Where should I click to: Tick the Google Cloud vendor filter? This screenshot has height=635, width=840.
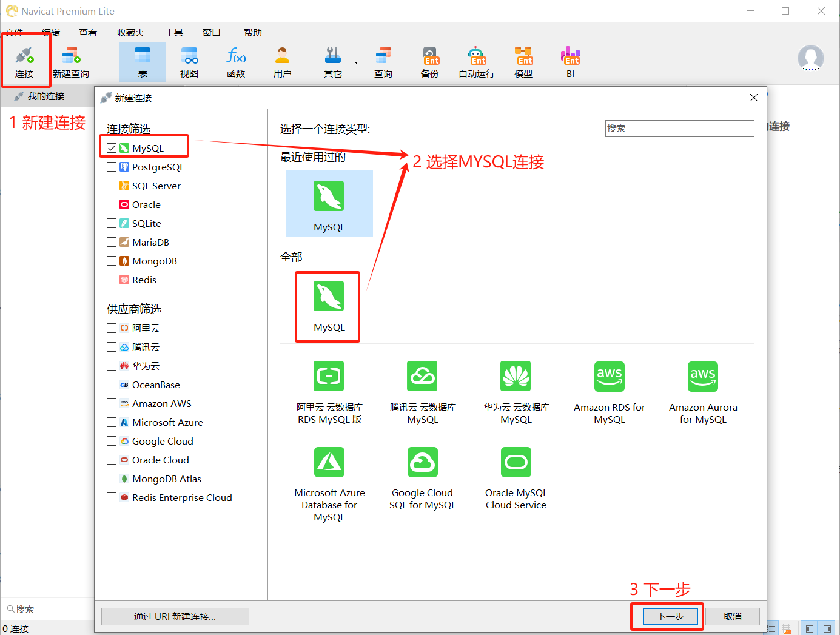tap(112, 441)
